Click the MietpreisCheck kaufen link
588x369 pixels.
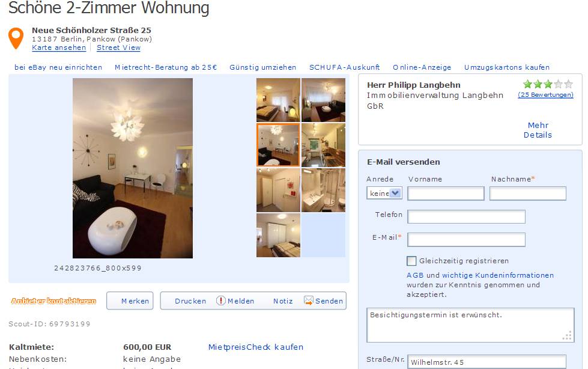pyautogui.click(x=256, y=347)
